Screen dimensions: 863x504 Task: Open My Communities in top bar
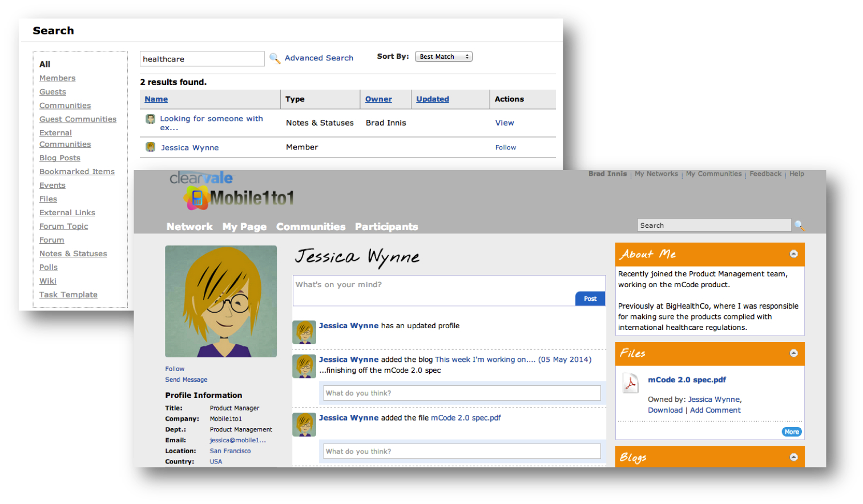pyautogui.click(x=713, y=174)
